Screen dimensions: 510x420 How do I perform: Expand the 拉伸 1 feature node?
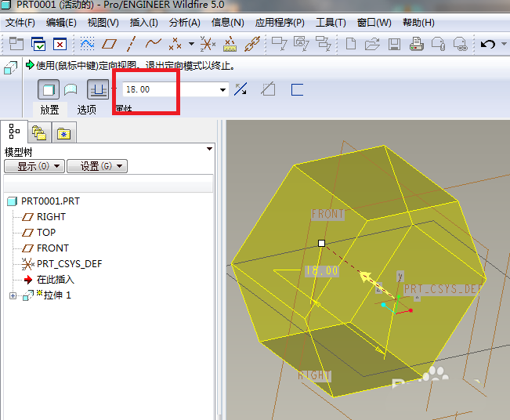click(13, 295)
